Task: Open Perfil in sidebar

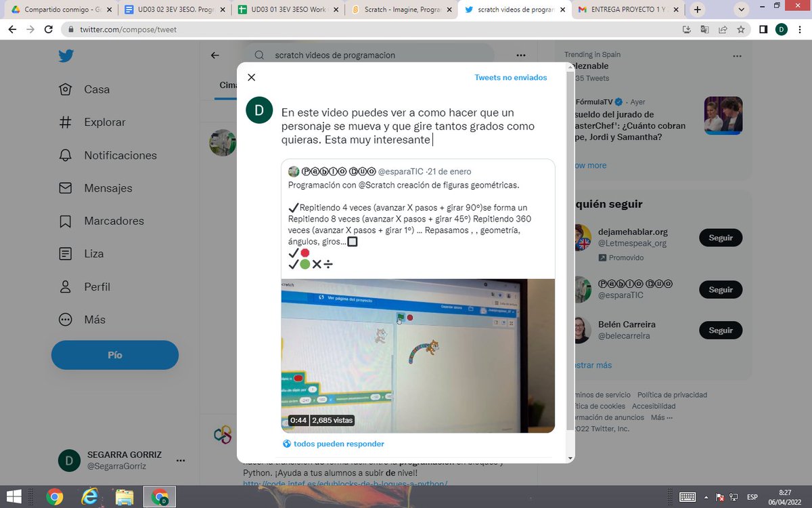Action: click(x=85, y=287)
